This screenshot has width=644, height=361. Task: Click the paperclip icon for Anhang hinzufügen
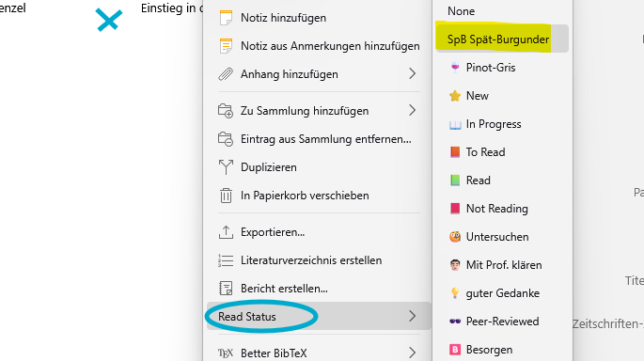(x=226, y=74)
